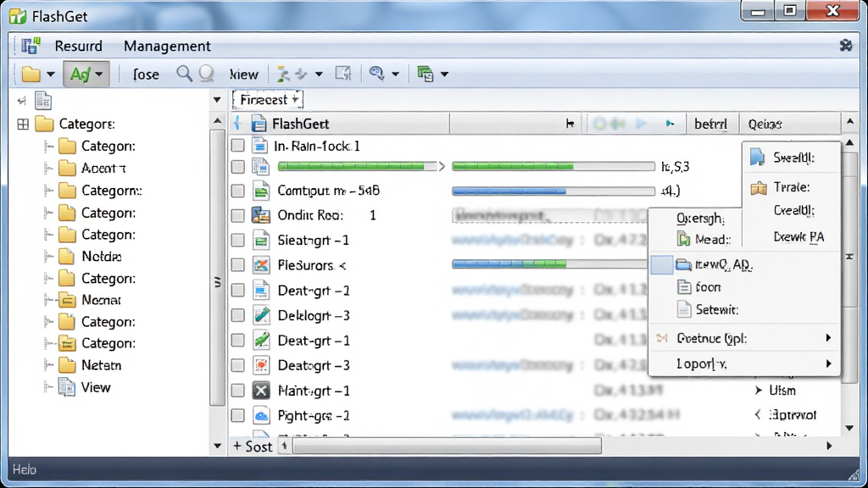Select the green progress bar of the second row
The height and width of the screenshot is (488, 868).
tap(357, 166)
